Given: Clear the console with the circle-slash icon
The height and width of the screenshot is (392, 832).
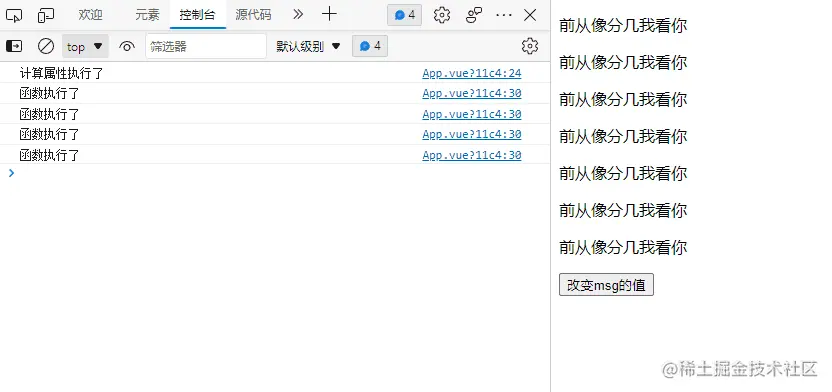Looking at the screenshot, I should coord(46,47).
